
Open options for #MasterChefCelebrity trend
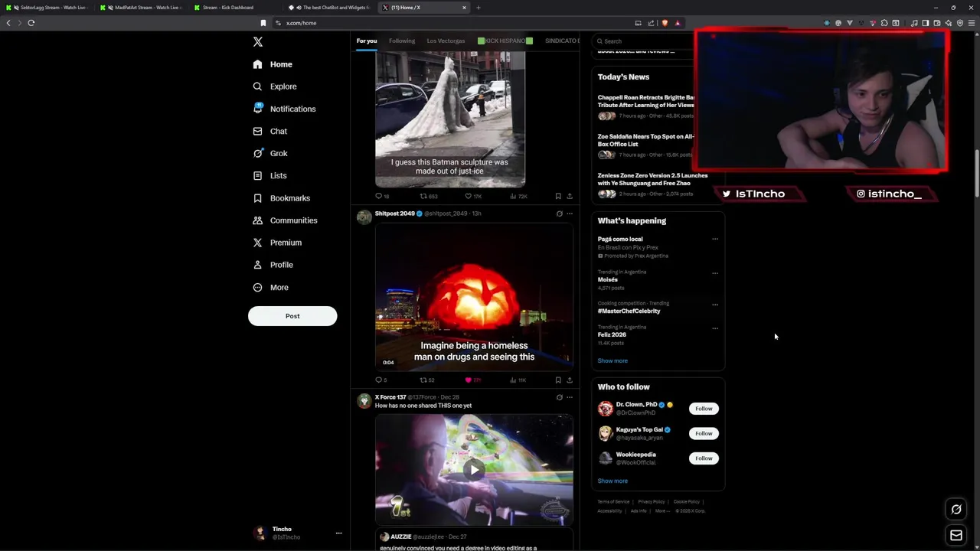[x=715, y=304]
